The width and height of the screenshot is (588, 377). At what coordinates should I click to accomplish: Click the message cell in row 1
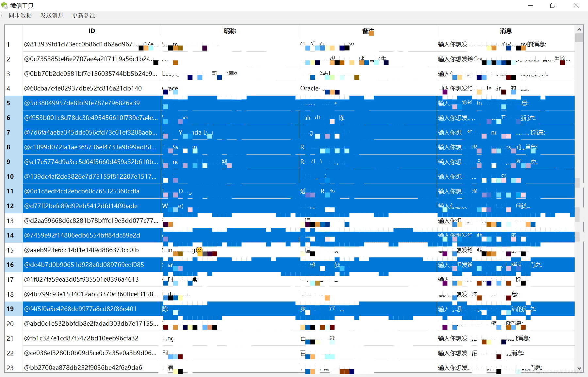[506, 44]
